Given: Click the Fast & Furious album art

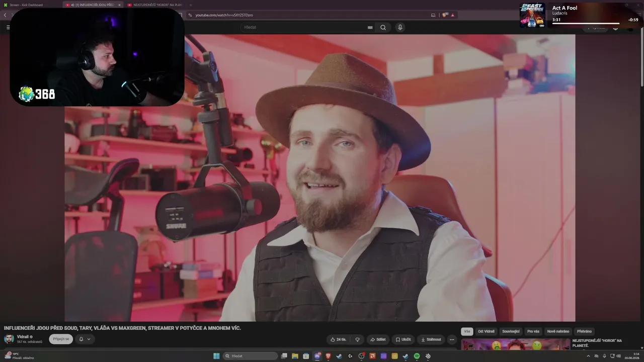Looking at the screenshot, I should click(x=532, y=15).
